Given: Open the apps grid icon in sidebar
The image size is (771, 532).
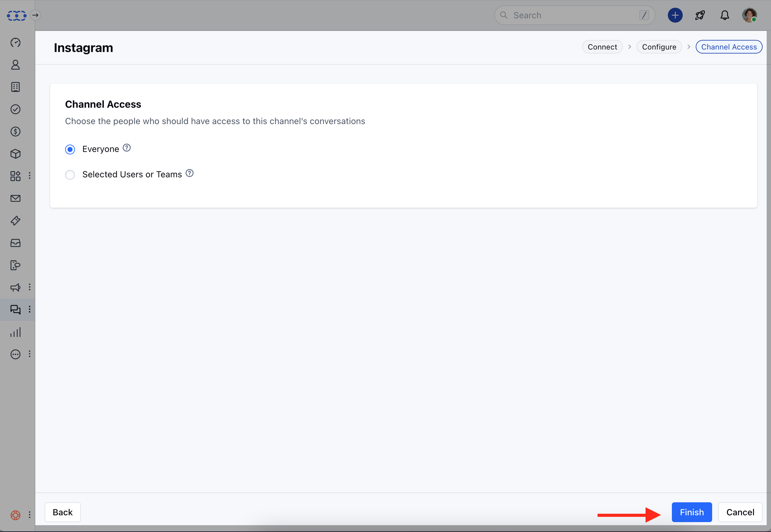Looking at the screenshot, I should [x=15, y=176].
